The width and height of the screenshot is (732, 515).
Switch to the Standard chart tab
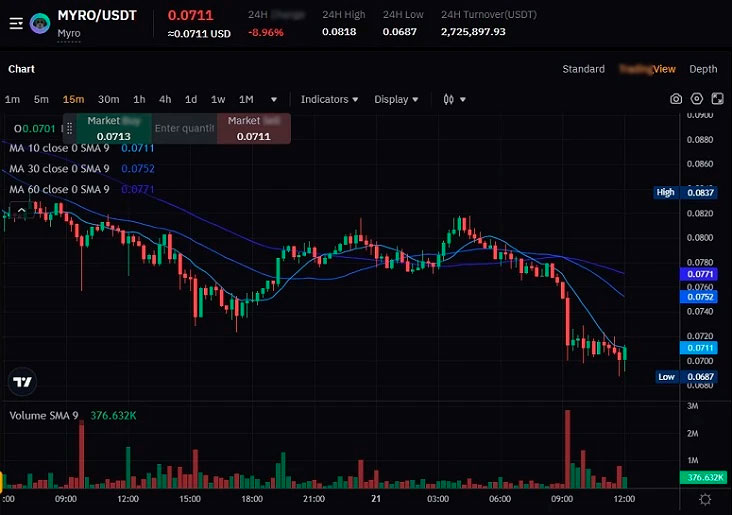(583, 69)
